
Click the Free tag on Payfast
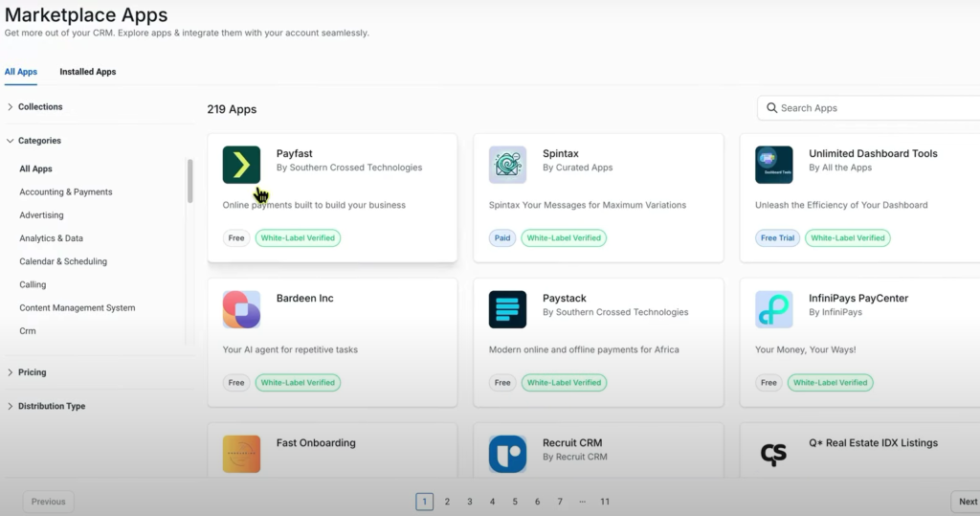click(236, 237)
